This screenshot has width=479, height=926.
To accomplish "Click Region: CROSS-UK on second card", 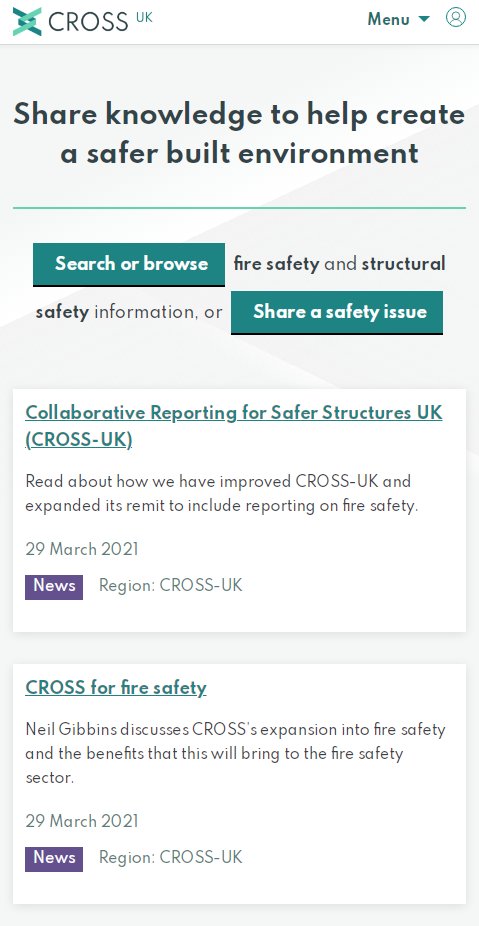I will [170, 857].
